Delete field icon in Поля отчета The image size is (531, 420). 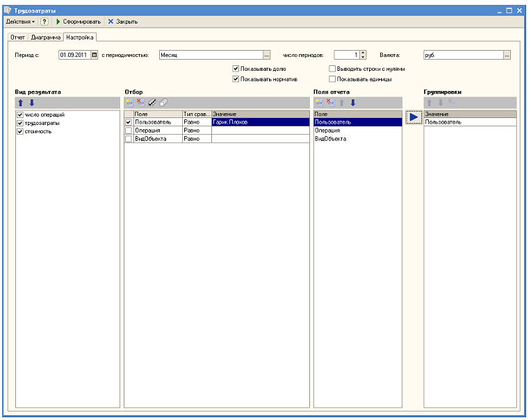coord(331,103)
